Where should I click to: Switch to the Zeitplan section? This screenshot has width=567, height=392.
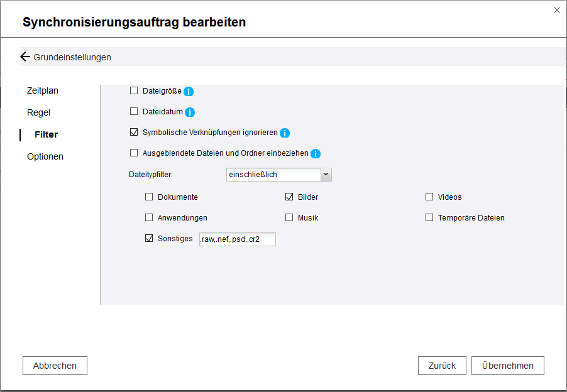coord(43,90)
